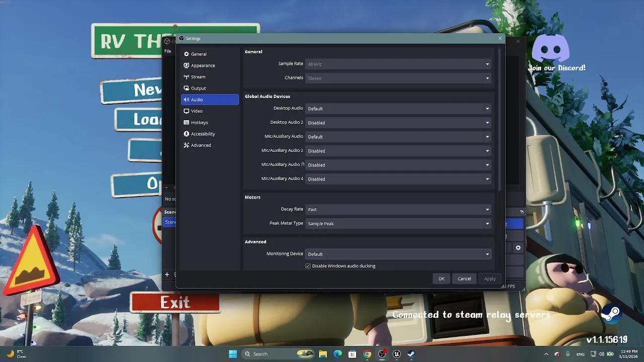This screenshot has height=362, width=644.
Task: Switch to OBS Studio in the taskbar
Action: [x=382, y=354]
